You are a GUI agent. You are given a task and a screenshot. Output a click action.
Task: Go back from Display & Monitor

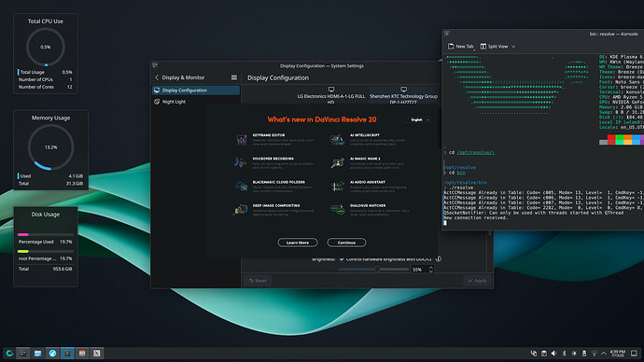(x=157, y=77)
